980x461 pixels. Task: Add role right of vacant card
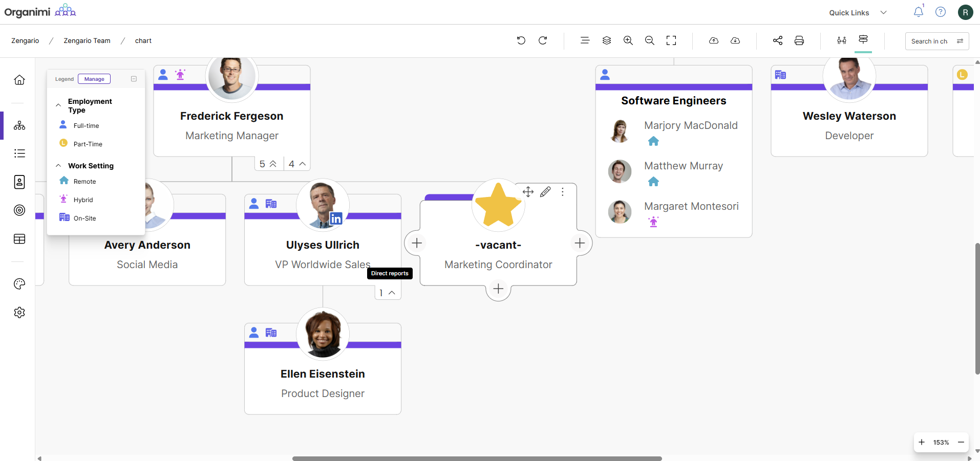tap(580, 243)
